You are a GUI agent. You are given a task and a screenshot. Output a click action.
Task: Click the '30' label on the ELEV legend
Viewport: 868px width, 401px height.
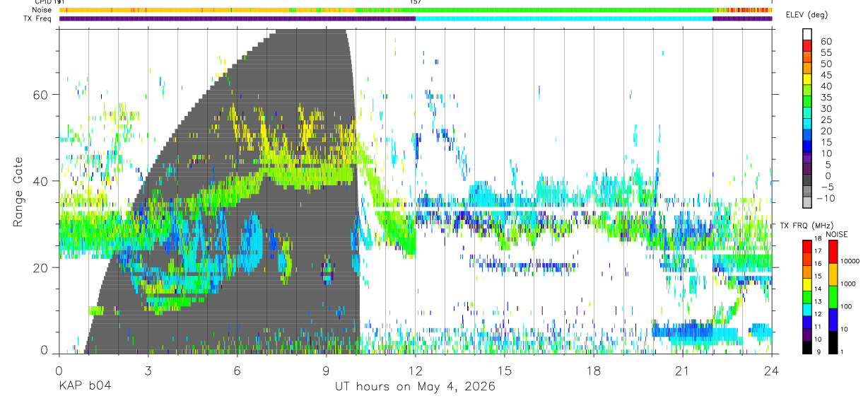(825, 108)
